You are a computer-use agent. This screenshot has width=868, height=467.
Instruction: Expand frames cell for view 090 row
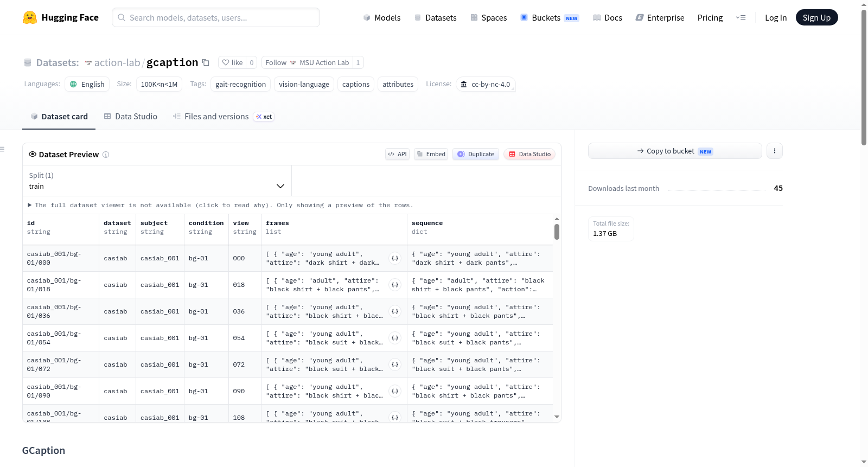[395, 391]
